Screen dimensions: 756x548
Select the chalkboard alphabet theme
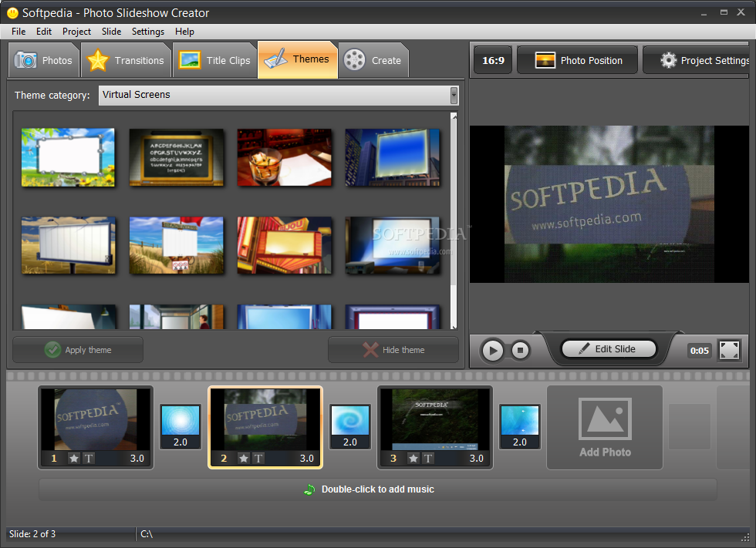coord(177,157)
